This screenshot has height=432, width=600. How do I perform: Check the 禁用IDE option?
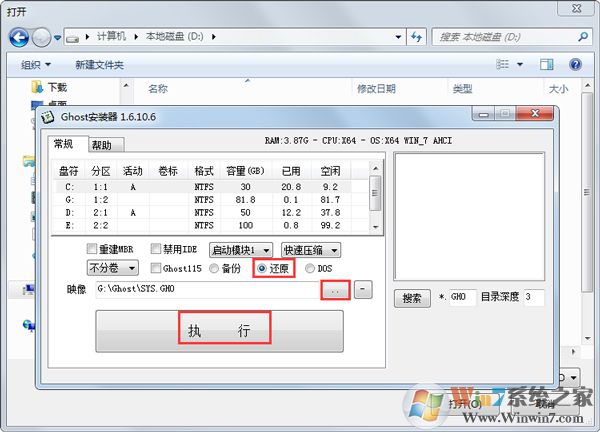coord(156,249)
